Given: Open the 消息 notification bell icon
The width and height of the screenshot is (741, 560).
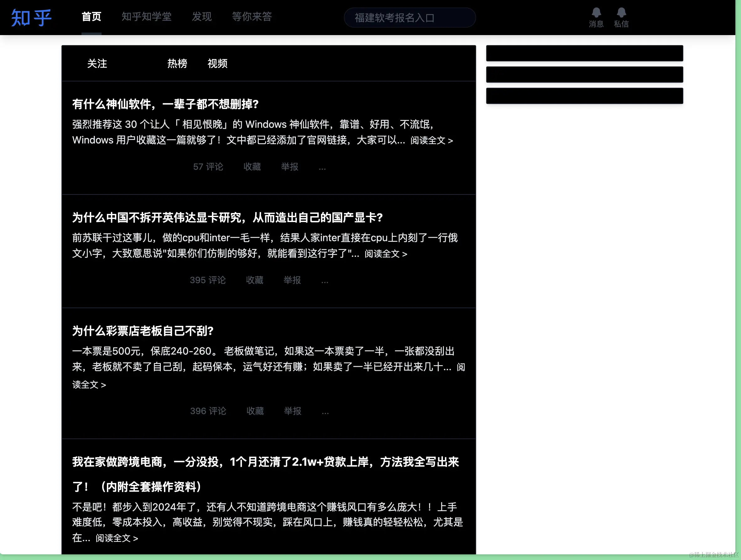Looking at the screenshot, I should click(x=596, y=13).
